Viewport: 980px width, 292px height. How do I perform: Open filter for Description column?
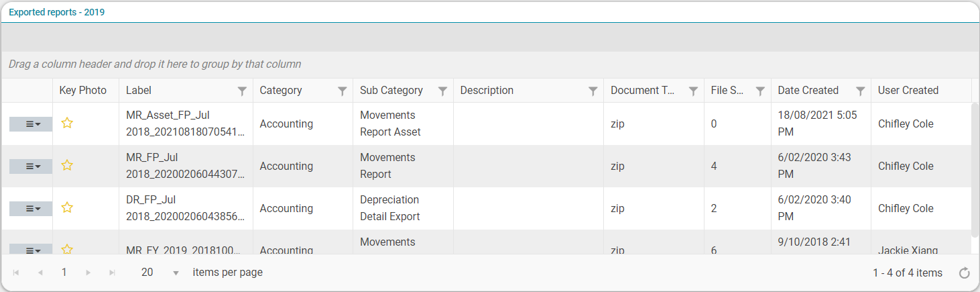tap(593, 91)
